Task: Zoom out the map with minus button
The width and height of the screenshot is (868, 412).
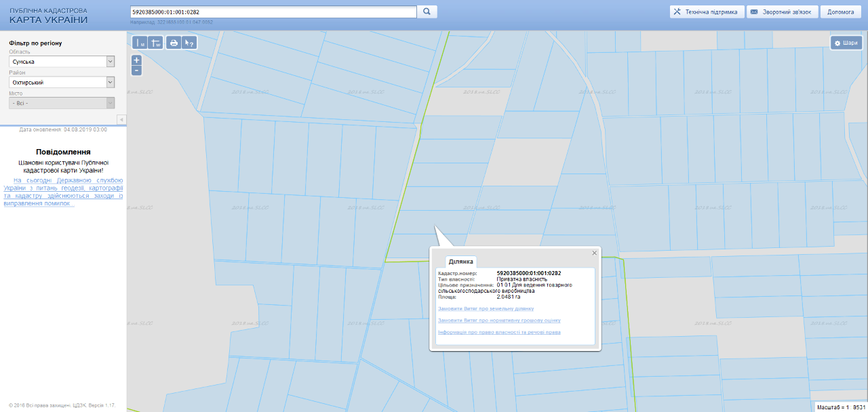Action: point(136,70)
